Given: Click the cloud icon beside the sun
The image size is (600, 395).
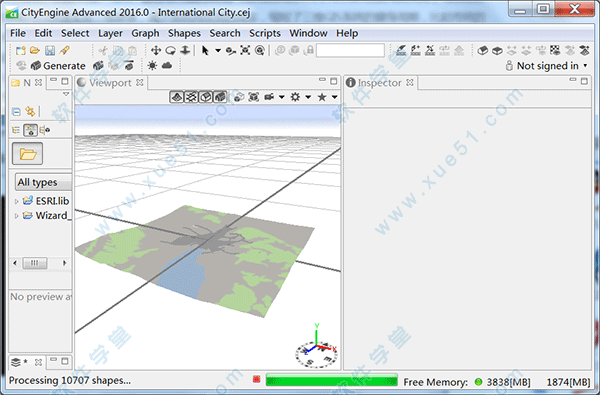Looking at the screenshot, I should (167, 66).
